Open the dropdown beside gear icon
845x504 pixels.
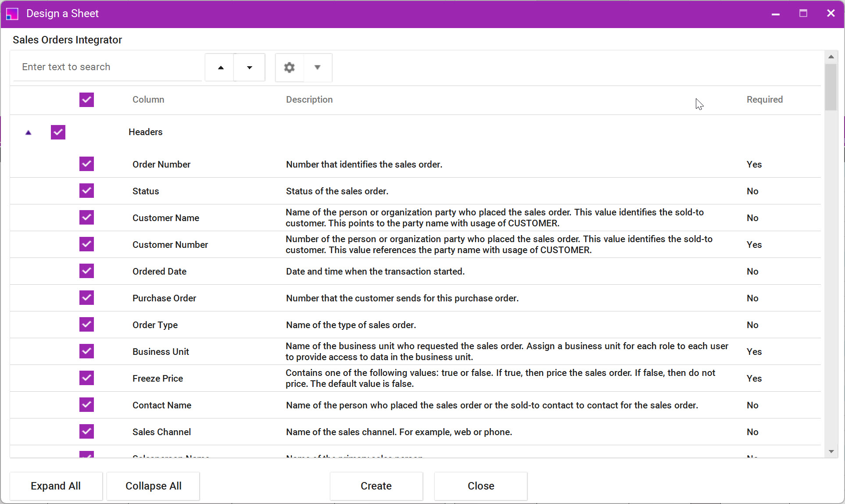pos(317,68)
